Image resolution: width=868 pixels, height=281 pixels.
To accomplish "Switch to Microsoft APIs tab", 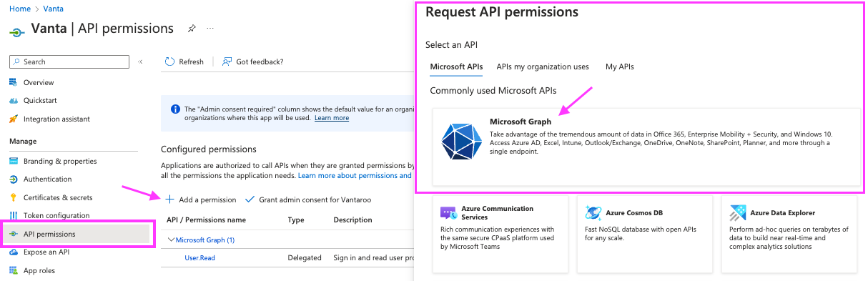I will [x=456, y=66].
